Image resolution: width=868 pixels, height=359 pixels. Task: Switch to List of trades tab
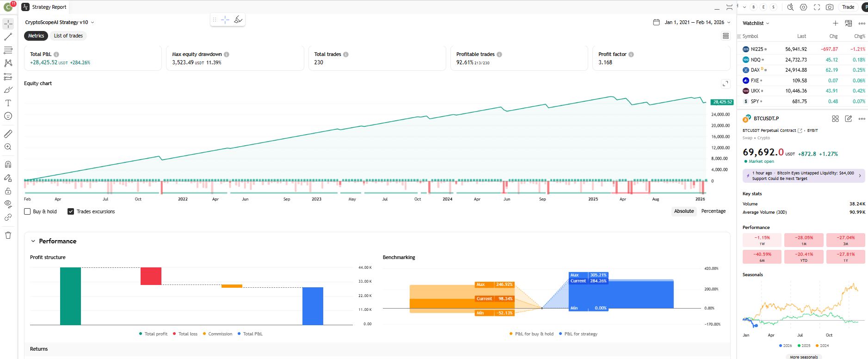68,36
